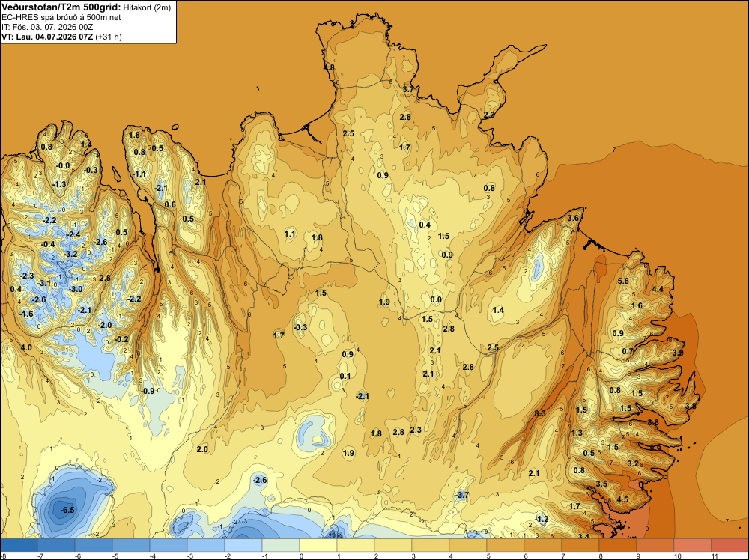Click the '-2.4' temperature label

pos(73,234)
